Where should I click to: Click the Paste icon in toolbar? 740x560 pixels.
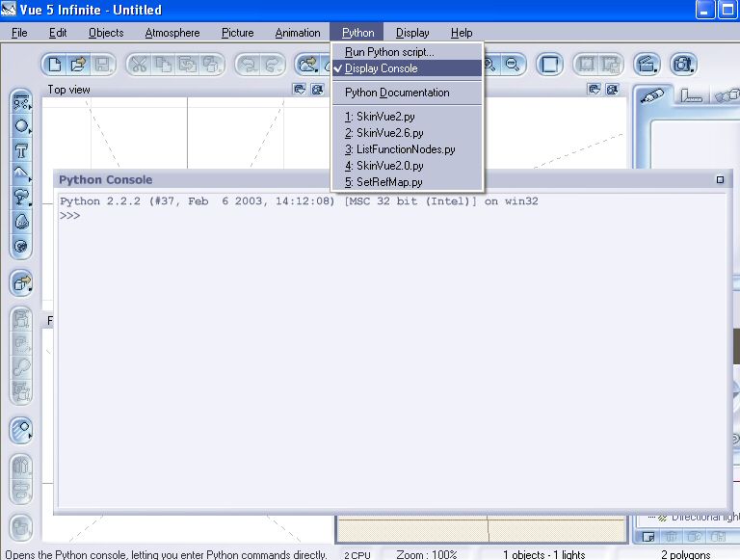point(187,65)
